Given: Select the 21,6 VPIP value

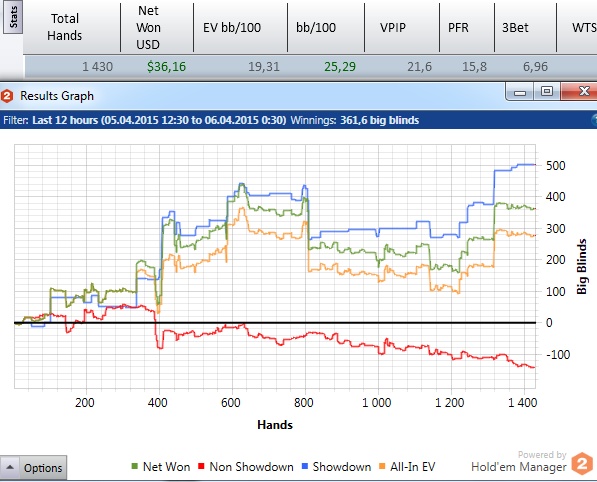Looking at the screenshot, I should pyautogui.click(x=420, y=67).
